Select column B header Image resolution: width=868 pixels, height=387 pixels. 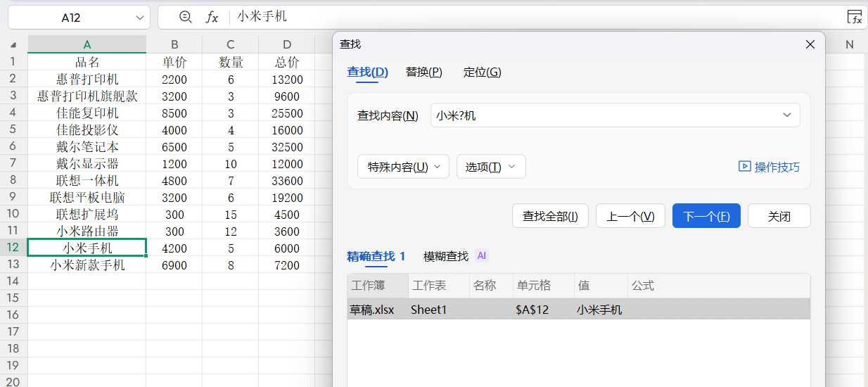click(x=174, y=44)
